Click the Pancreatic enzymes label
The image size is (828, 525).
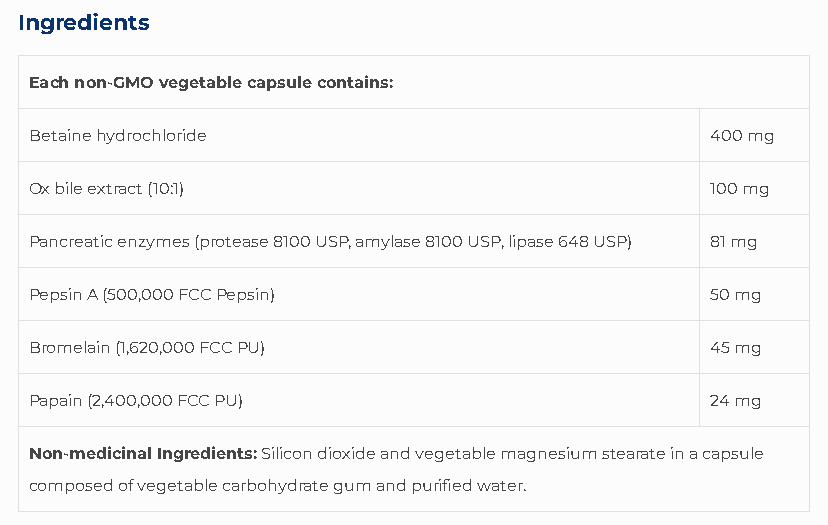click(x=109, y=241)
